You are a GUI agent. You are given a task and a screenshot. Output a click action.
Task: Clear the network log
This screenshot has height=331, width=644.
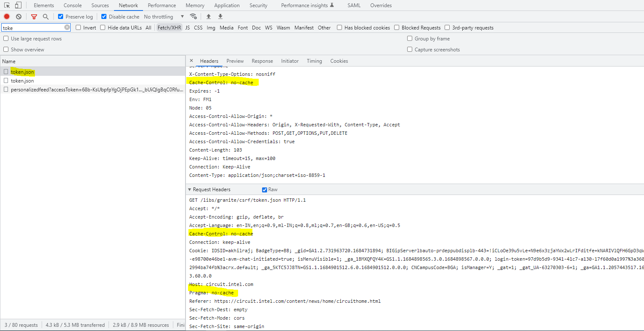[x=18, y=16]
